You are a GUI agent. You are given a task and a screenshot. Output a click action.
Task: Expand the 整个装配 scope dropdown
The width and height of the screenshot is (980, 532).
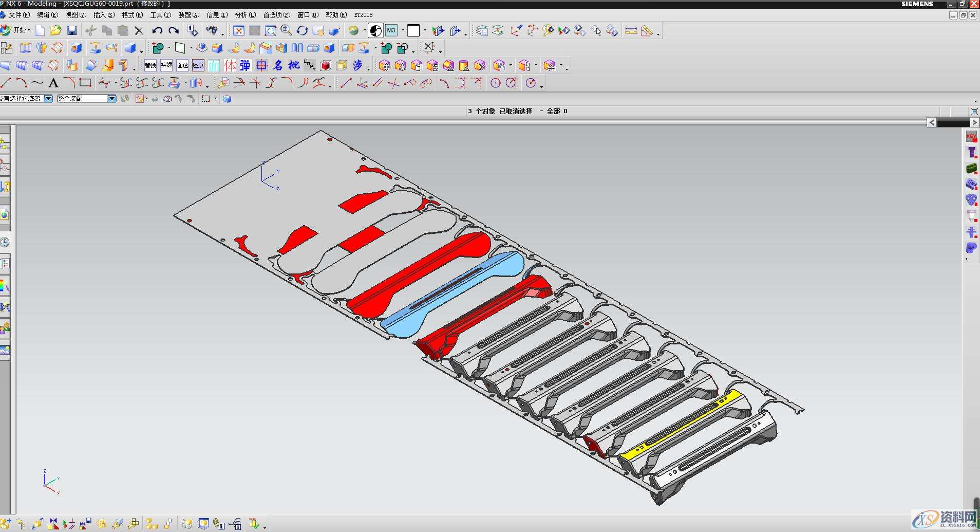[111, 99]
